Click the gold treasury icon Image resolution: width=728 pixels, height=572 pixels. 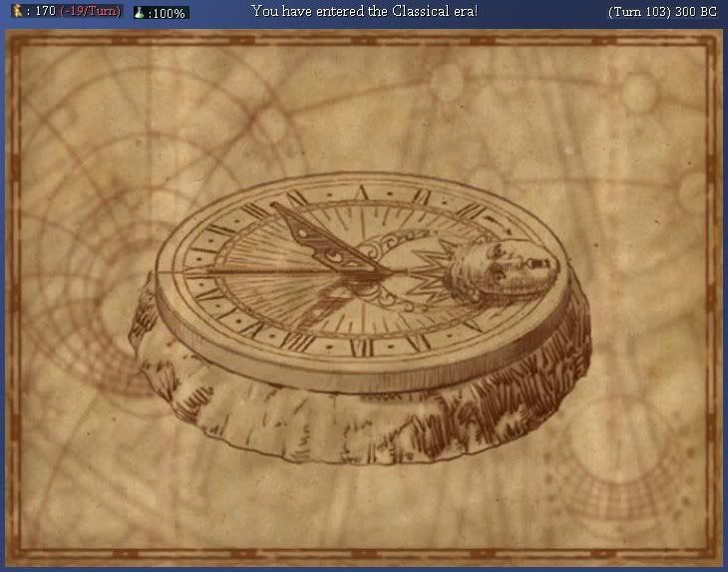18,11
